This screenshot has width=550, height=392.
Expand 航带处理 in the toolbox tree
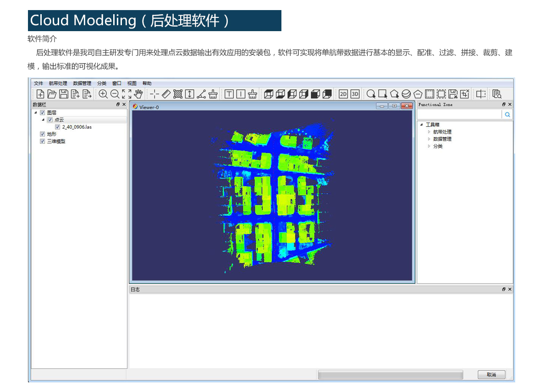429,132
